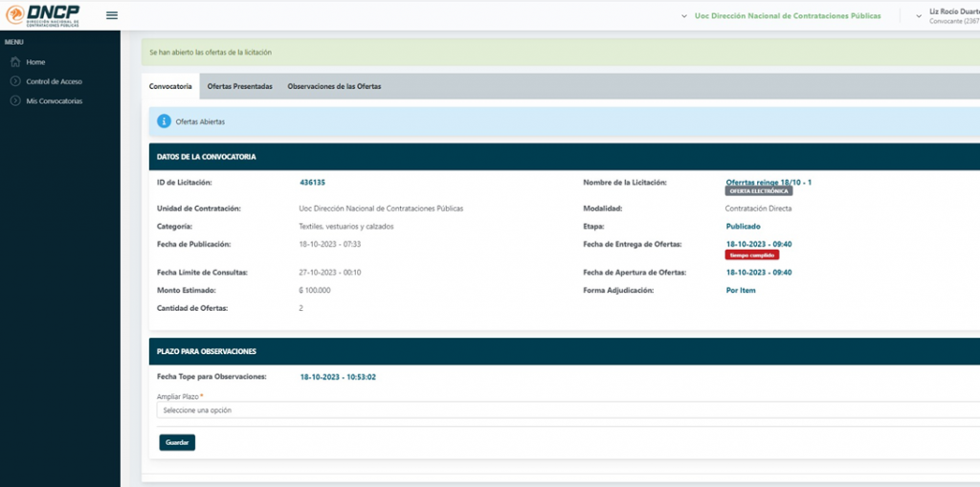This screenshot has height=487, width=980.
Task: Click the Control de Acceso circle icon
Action: (x=15, y=81)
